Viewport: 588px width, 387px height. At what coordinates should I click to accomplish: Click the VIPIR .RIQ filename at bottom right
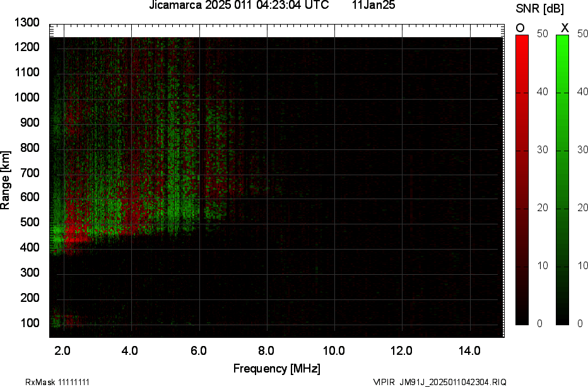tap(439, 382)
